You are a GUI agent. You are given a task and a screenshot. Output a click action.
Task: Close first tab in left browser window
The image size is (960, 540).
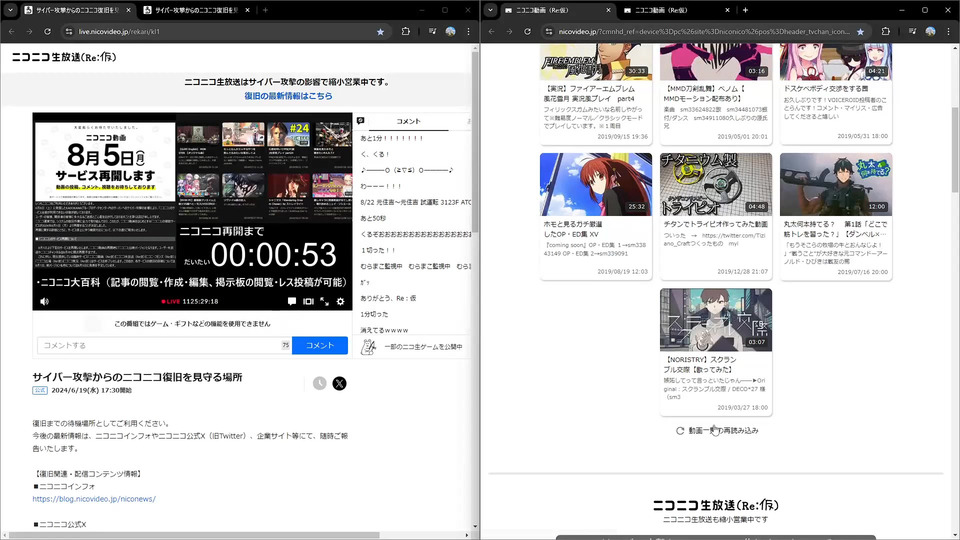tap(128, 10)
